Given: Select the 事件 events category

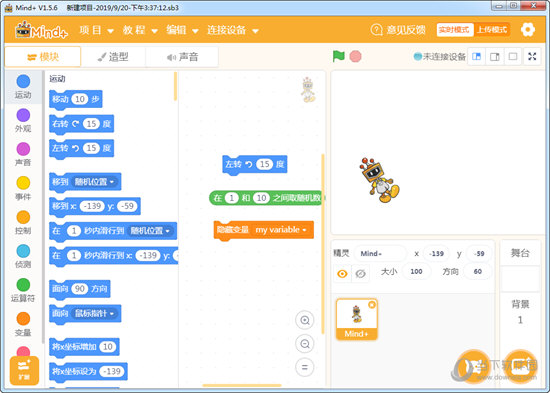Looking at the screenshot, I should (x=23, y=188).
